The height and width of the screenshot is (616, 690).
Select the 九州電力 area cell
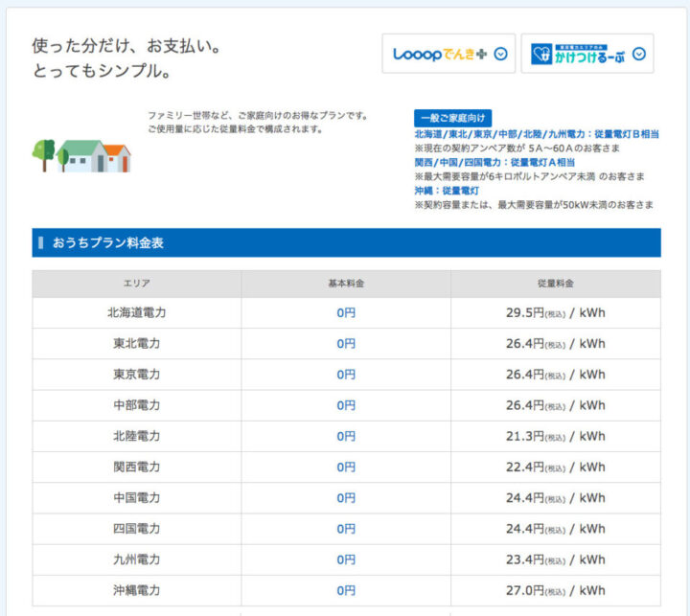(136, 559)
